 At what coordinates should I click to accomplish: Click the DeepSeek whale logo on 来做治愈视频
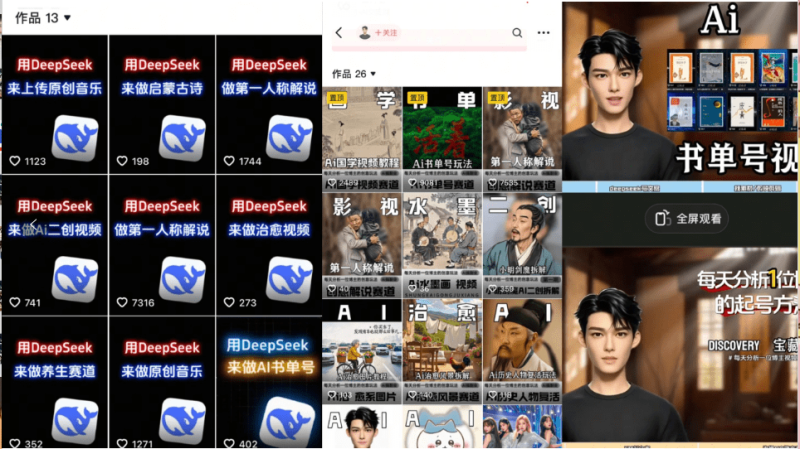pyautogui.click(x=289, y=278)
